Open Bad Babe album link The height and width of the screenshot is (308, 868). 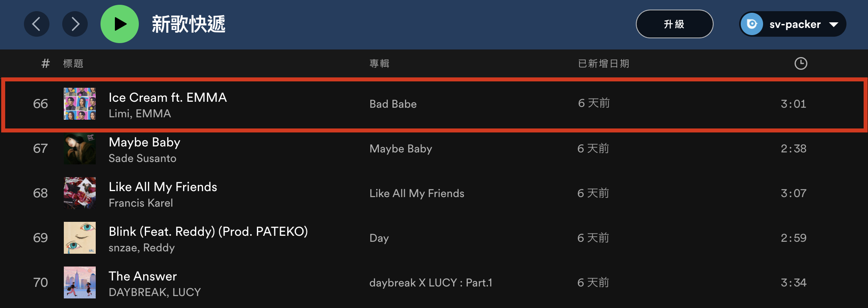click(393, 104)
